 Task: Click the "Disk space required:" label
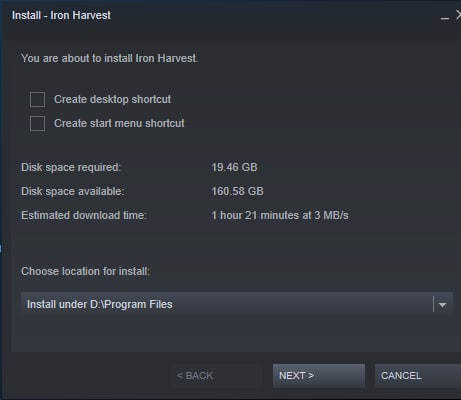(71, 167)
